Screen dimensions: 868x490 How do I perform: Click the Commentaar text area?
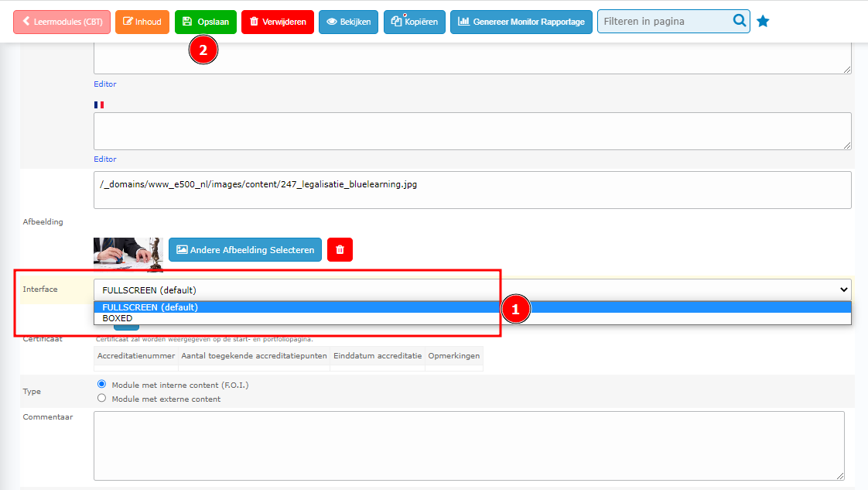469,445
